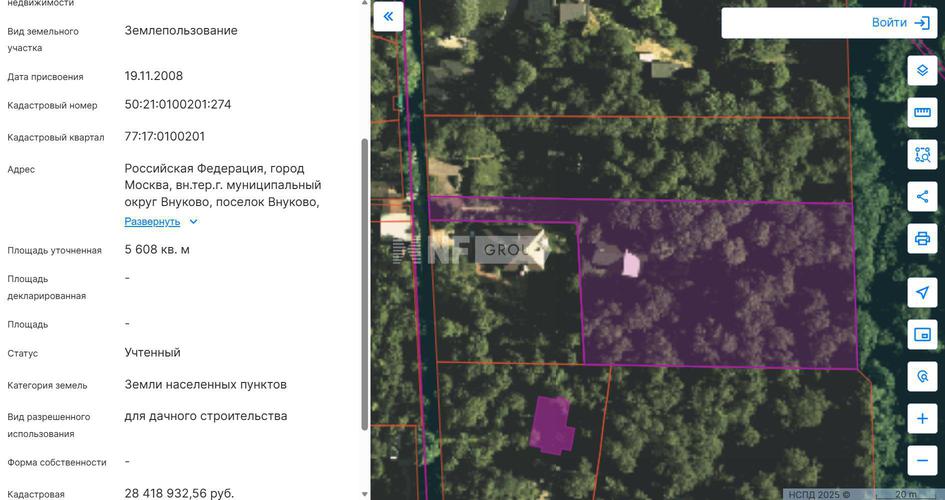945x500 pixels.
Task: Select the ruler measurement tool
Action: (922, 112)
